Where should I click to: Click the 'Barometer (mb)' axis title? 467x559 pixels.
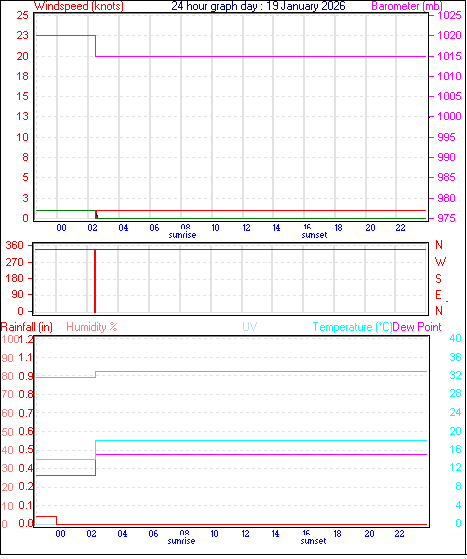(407, 6)
